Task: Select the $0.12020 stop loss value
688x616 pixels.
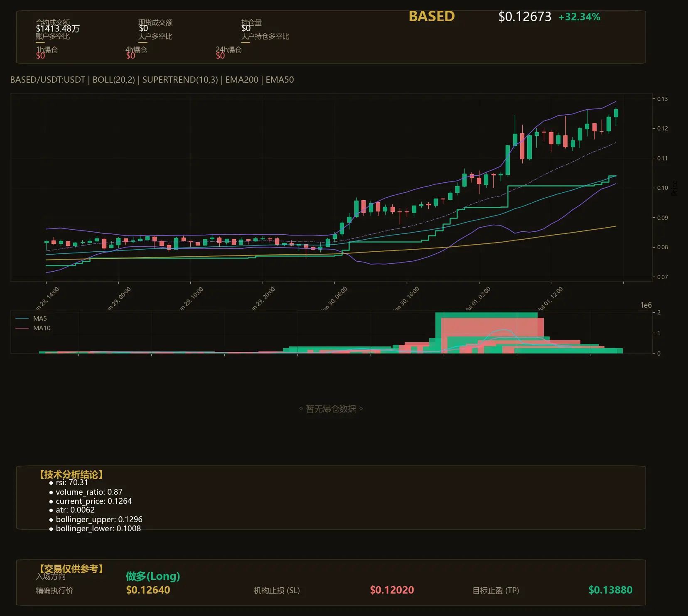Action: coord(392,590)
